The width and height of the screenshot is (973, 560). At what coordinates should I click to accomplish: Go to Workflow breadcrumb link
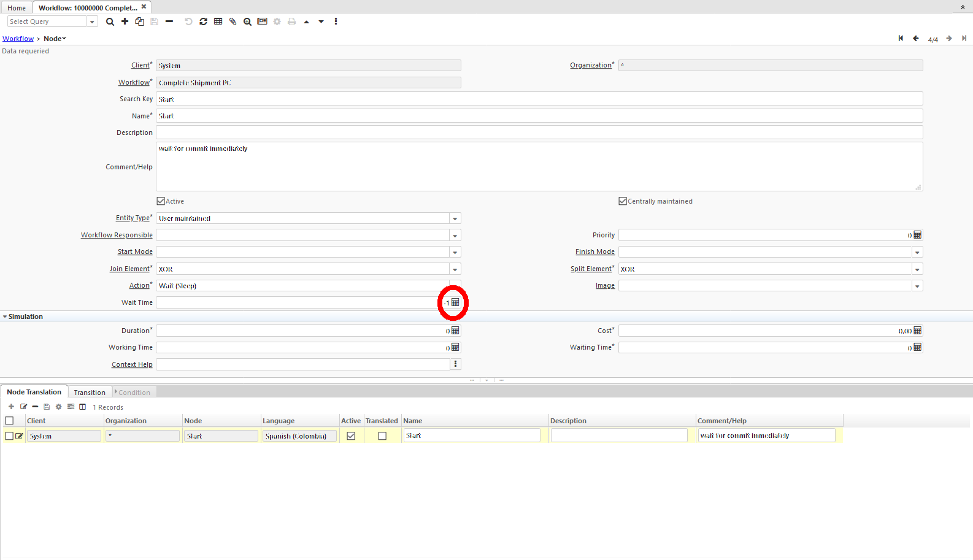tap(18, 39)
